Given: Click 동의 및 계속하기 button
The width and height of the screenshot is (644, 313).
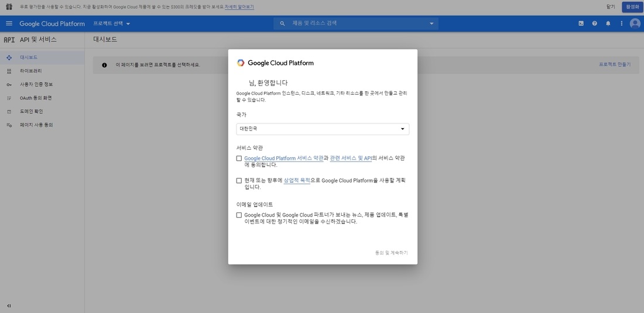Looking at the screenshot, I should pos(392,253).
